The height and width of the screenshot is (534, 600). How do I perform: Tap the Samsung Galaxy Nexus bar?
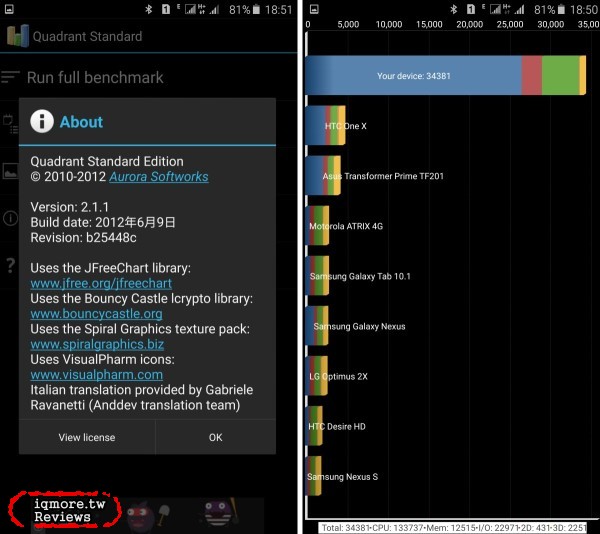(317, 326)
